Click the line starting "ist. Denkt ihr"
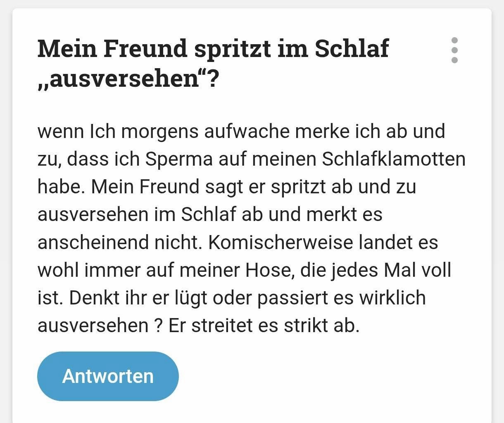 [x=231, y=297]
